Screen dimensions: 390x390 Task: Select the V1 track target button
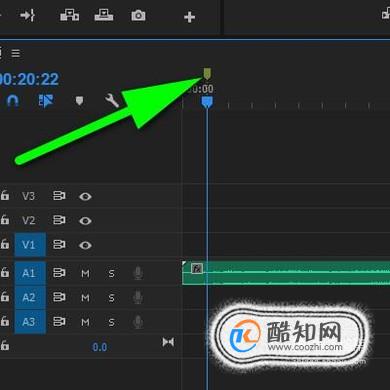[30, 245]
